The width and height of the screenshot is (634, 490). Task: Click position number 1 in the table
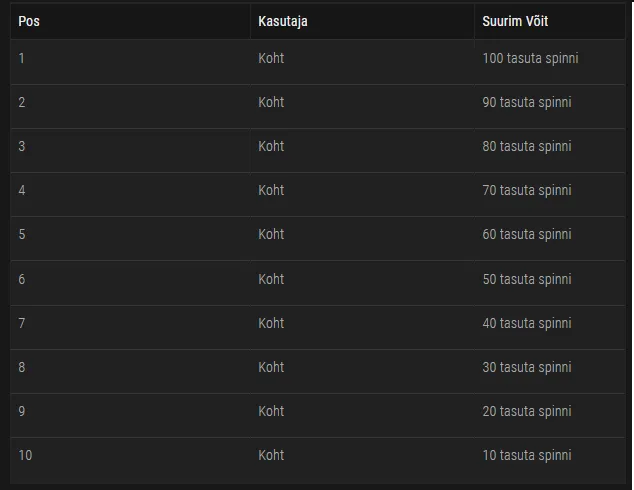click(x=21, y=58)
